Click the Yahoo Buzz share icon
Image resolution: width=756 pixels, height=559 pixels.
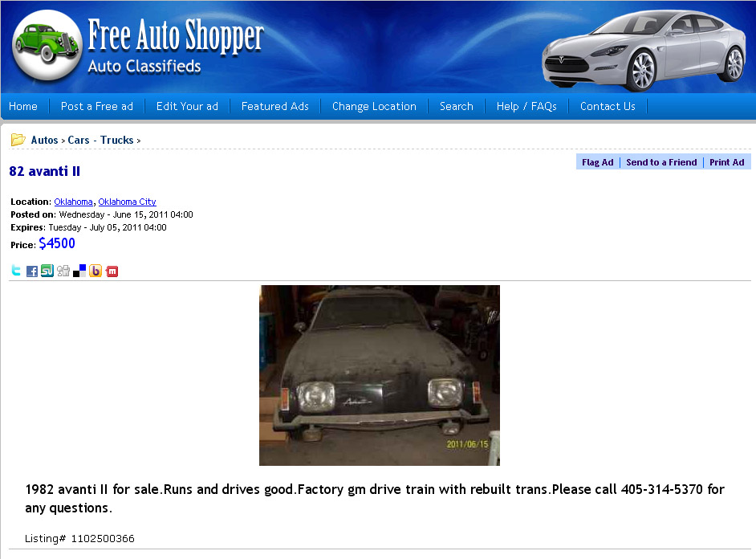click(96, 271)
